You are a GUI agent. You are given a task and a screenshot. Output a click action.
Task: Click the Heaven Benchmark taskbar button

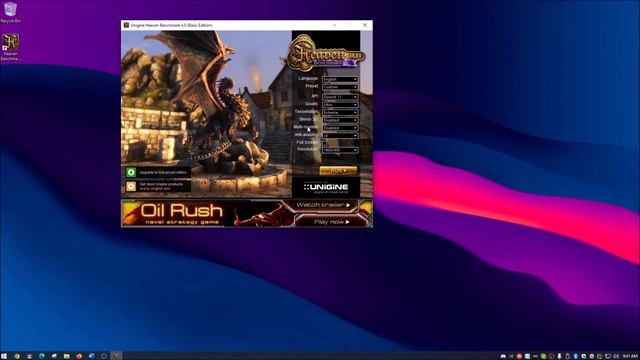point(116,356)
